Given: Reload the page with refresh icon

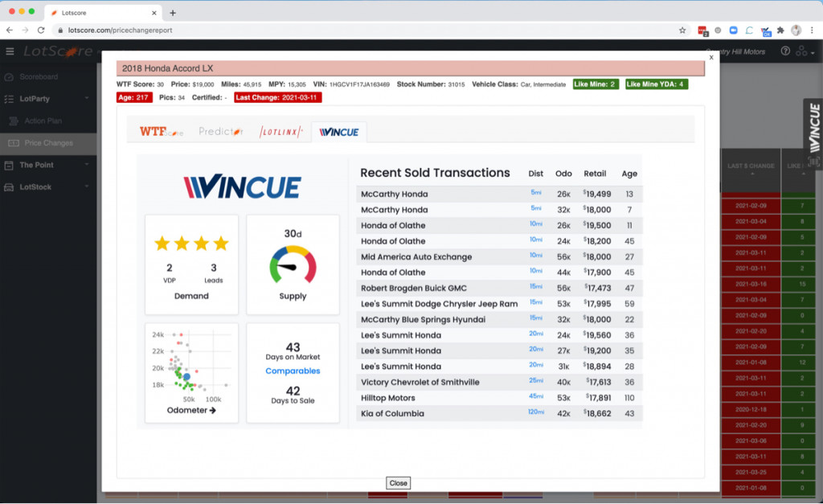Looking at the screenshot, I should coord(41,30).
